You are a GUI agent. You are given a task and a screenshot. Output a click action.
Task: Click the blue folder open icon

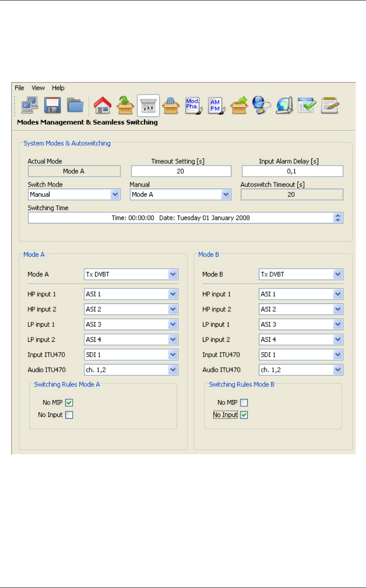point(75,106)
